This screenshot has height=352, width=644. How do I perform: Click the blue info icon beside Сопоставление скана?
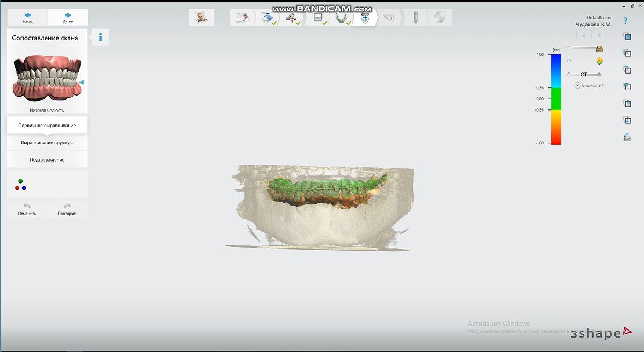point(100,38)
